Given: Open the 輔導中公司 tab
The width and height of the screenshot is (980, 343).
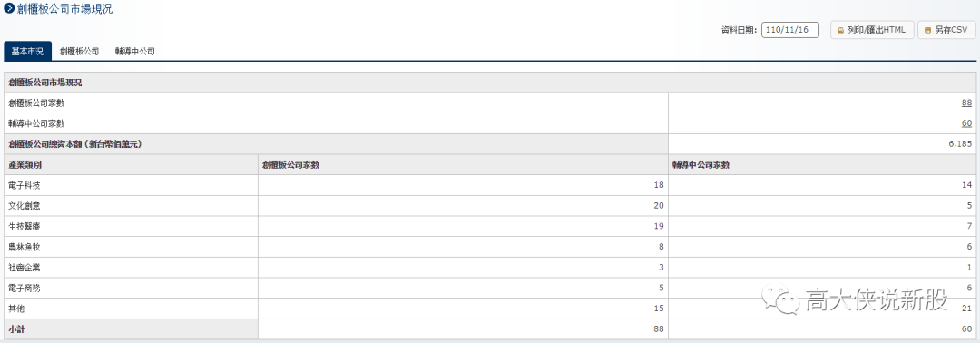Looking at the screenshot, I should (134, 52).
